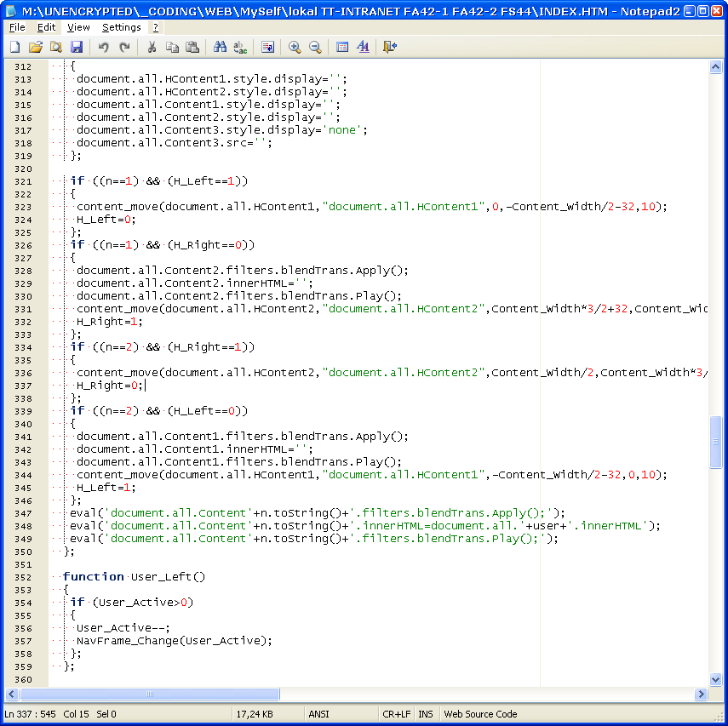Click the 'H_Left=0;' code line
Viewport: 728px width, 726px height.
[106, 220]
